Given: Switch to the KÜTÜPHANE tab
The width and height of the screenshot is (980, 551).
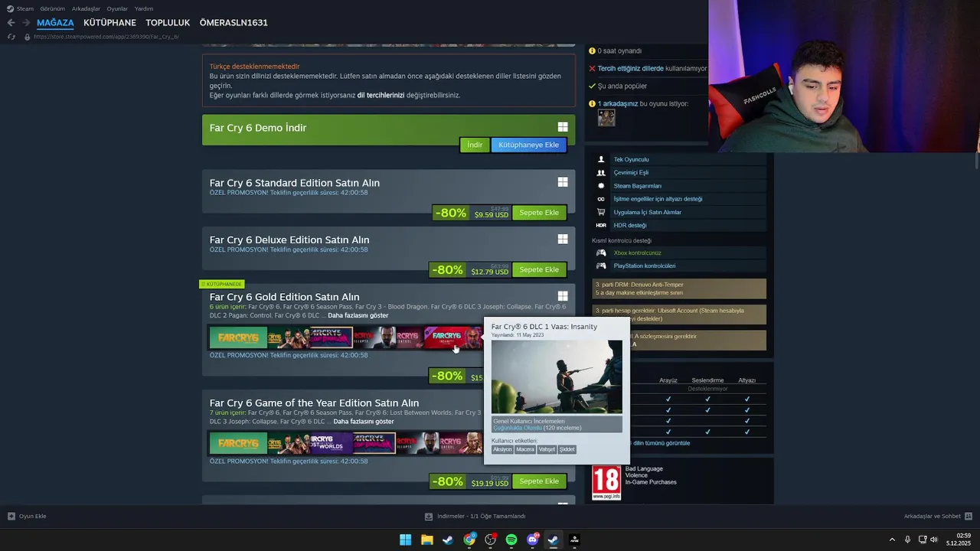Looking at the screenshot, I should (x=109, y=23).
